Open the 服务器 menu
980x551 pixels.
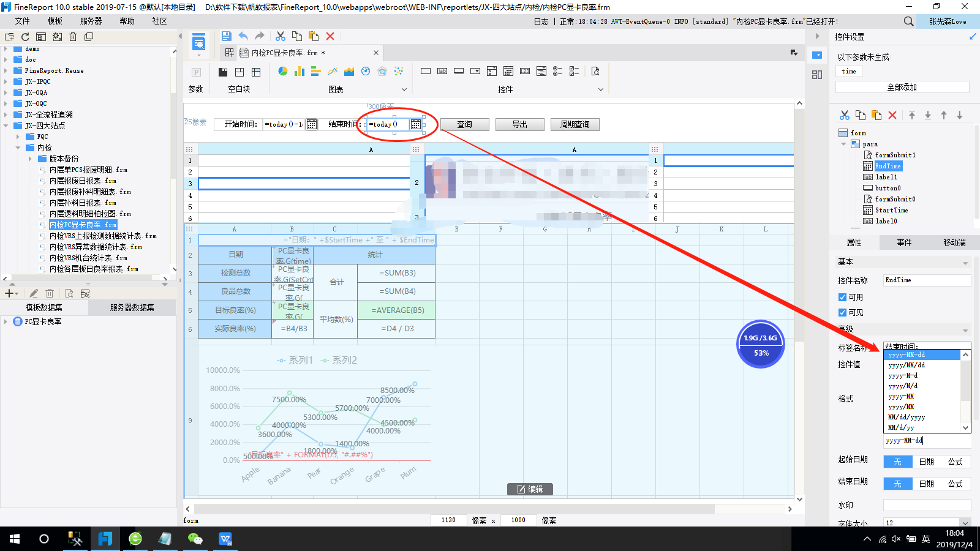[91, 21]
